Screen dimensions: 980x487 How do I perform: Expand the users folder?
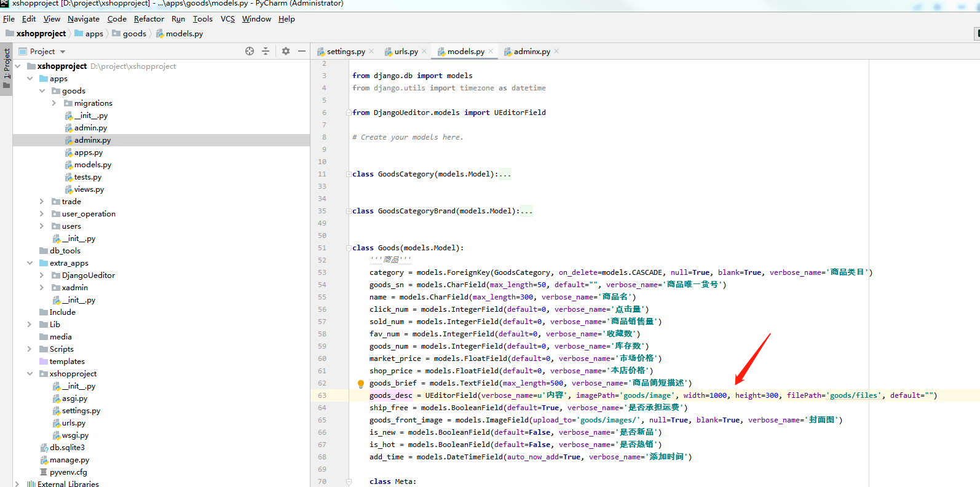click(x=42, y=226)
